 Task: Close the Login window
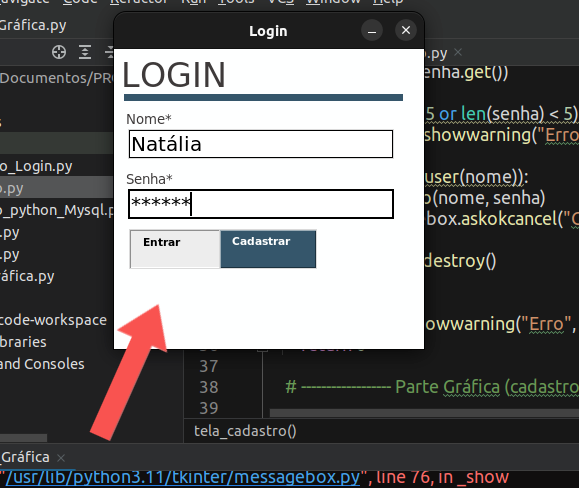(406, 30)
